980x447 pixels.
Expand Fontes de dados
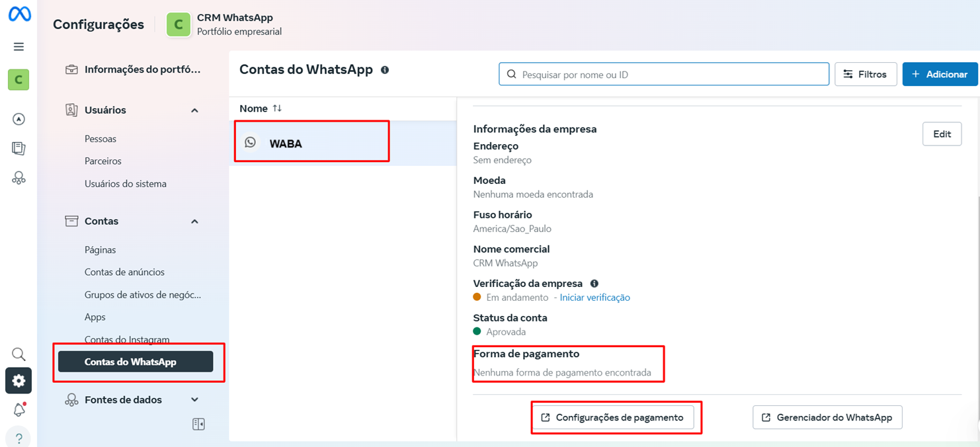pos(194,399)
